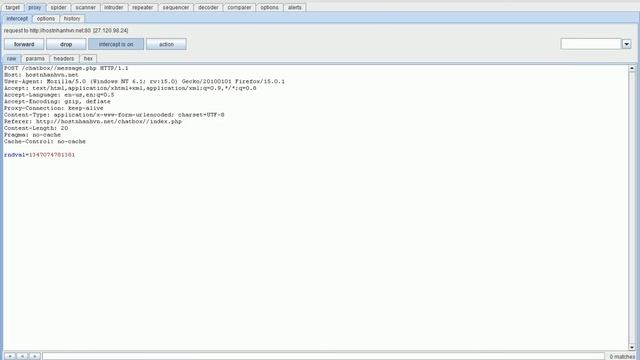The width and height of the screenshot is (640, 360).
Task: Click the Content-Type header line
Action: point(114,115)
